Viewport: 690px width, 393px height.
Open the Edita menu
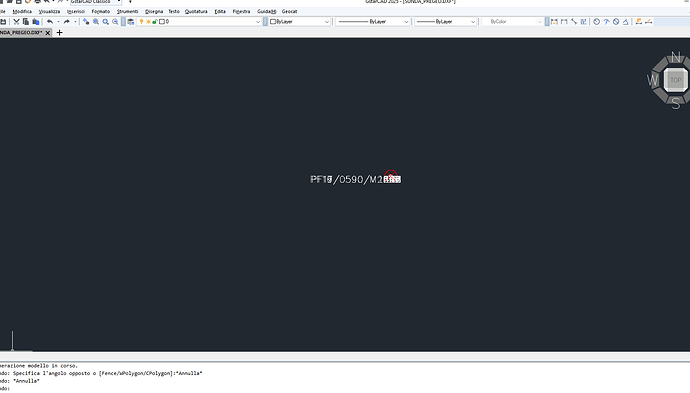220,11
